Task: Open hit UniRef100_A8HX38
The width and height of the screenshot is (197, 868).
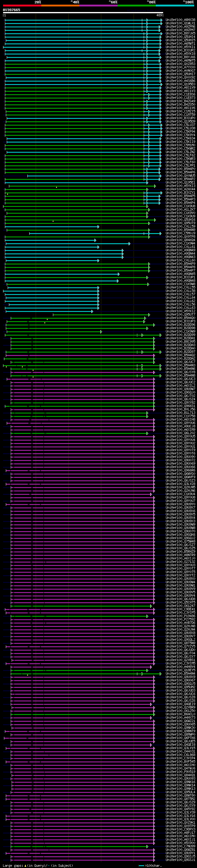Action: point(180,20)
